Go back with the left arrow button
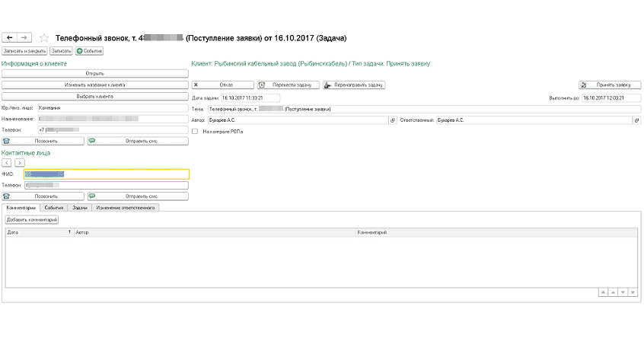The image size is (644, 357). coord(9,38)
